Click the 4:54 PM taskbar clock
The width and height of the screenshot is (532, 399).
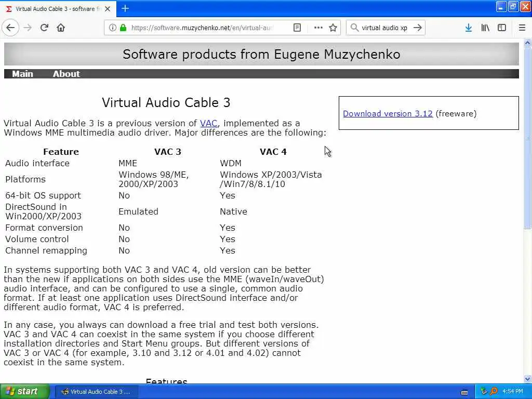click(x=513, y=392)
